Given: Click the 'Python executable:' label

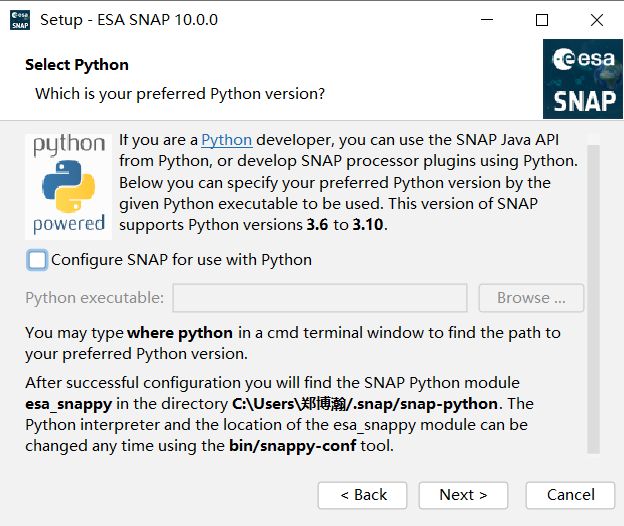Looking at the screenshot, I should pos(94,298).
